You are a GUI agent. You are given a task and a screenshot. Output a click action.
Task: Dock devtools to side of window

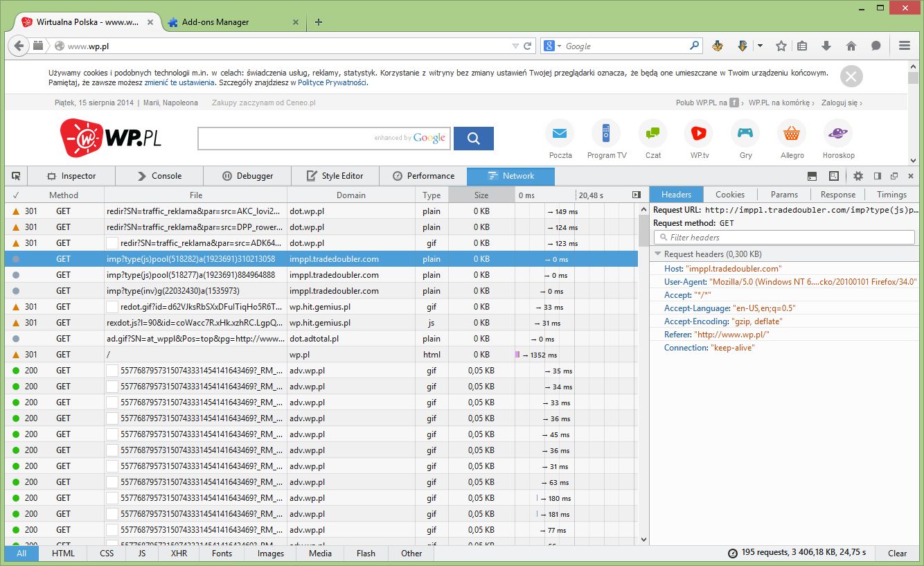click(x=878, y=176)
